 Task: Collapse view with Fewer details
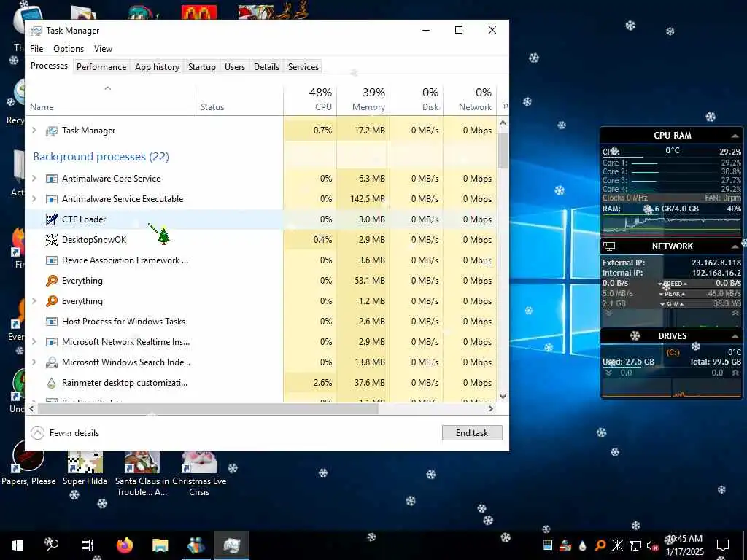click(65, 433)
